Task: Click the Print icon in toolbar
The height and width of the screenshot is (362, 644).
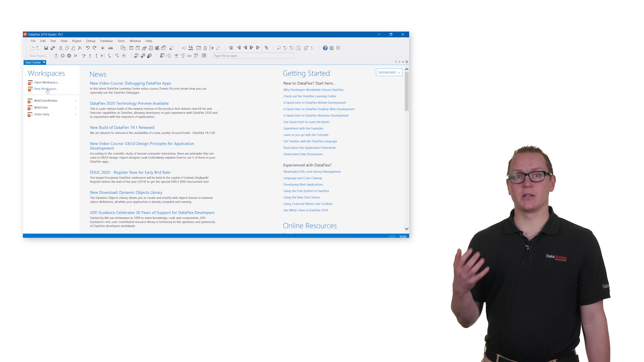Action: (110, 48)
